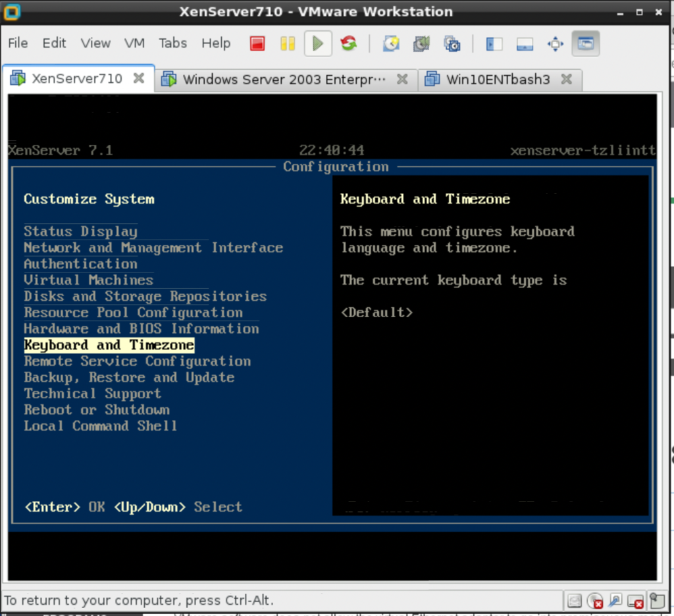The width and height of the screenshot is (674, 616).
Task: Click the red Power Off stop icon
Action: [257, 43]
